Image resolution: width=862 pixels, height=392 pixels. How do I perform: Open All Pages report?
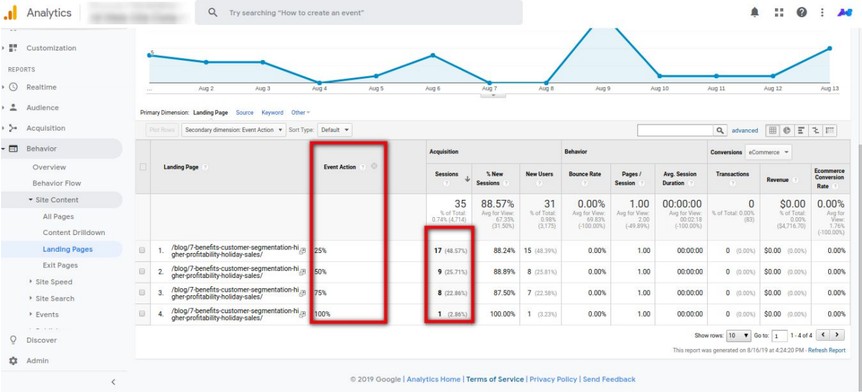58,217
